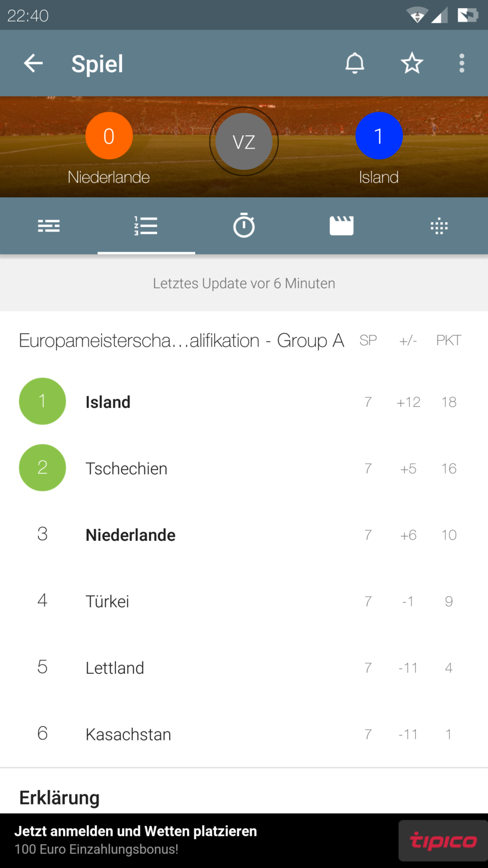
Task: Tap the blue Island score badge
Action: tap(378, 136)
